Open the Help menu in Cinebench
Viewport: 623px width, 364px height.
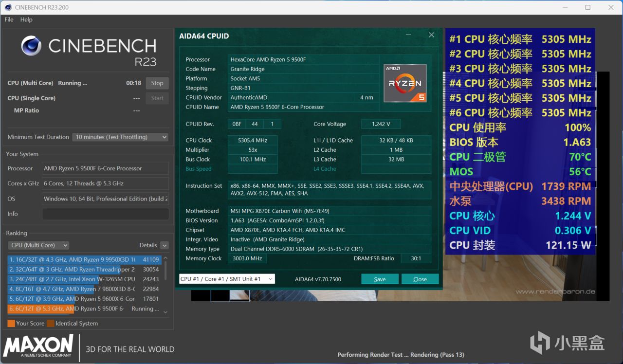pos(26,19)
